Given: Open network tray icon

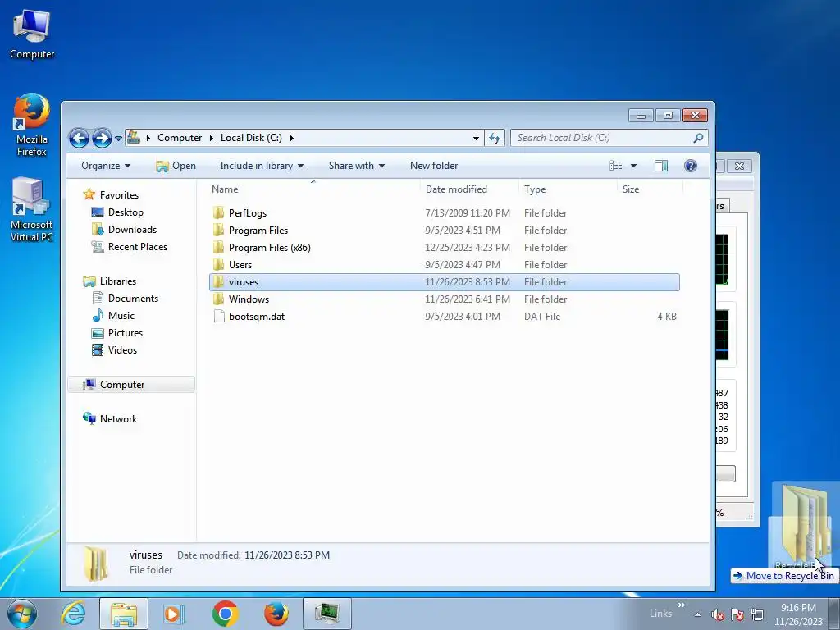Looking at the screenshot, I should pyautogui.click(x=757, y=614).
